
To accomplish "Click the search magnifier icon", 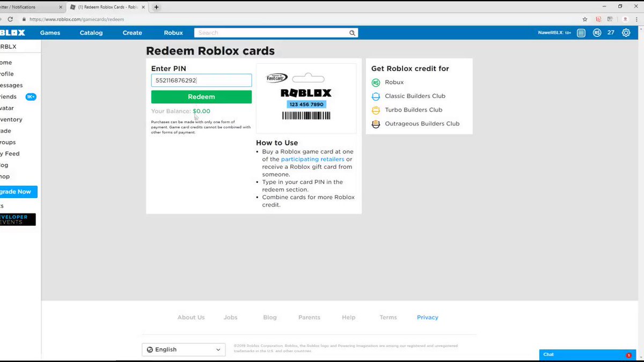I will tap(353, 33).
